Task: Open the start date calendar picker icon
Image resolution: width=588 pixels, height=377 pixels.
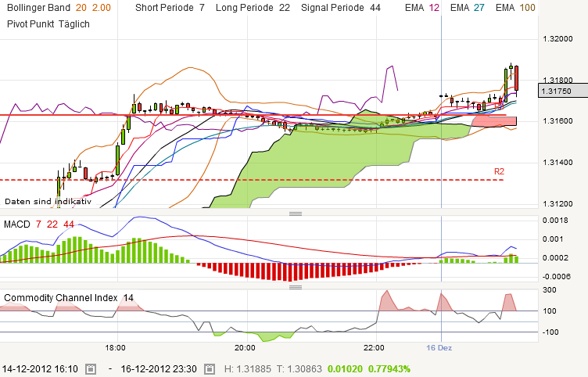Action: pyautogui.click(x=91, y=369)
